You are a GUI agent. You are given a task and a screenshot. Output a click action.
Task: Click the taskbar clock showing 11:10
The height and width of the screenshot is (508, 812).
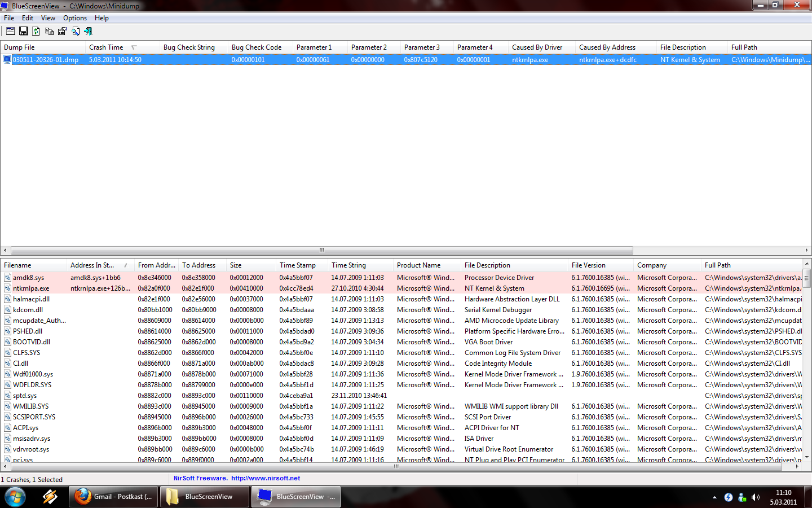[x=783, y=497]
